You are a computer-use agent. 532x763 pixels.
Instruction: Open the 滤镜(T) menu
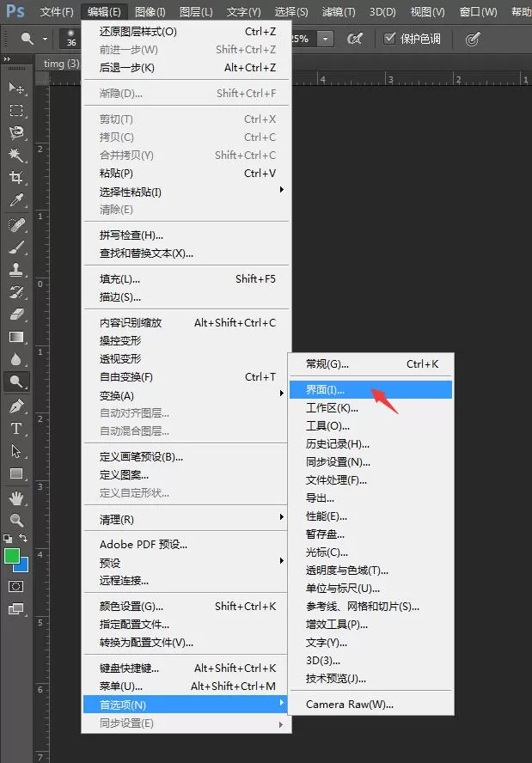(339, 12)
